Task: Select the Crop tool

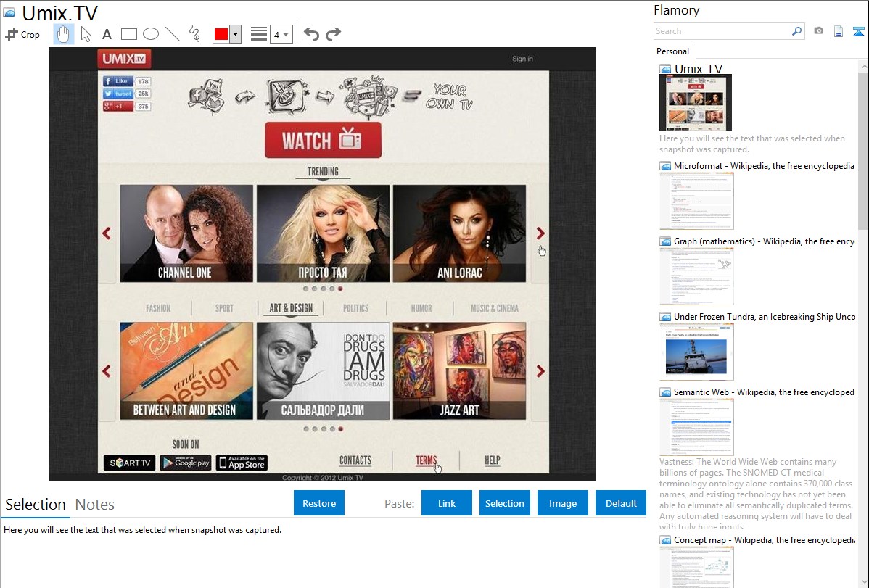Action: pyautogui.click(x=22, y=34)
